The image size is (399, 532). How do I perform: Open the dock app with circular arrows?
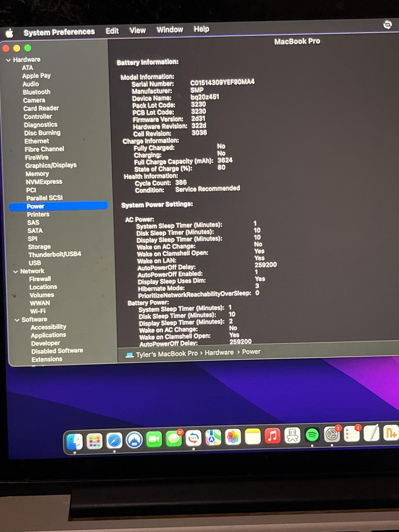pyautogui.click(x=194, y=438)
